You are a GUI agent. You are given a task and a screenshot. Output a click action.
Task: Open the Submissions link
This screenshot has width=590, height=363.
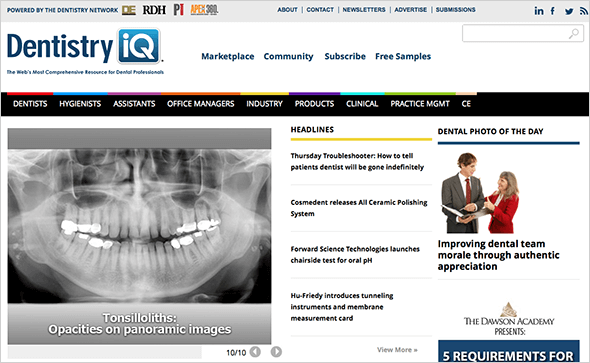pyautogui.click(x=456, y=10)
